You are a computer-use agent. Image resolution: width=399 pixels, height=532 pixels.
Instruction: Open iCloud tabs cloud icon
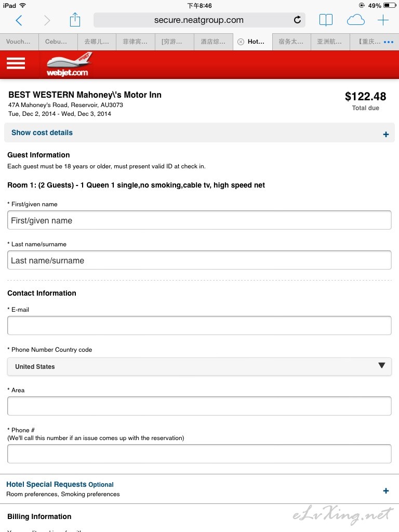[355, 20]
